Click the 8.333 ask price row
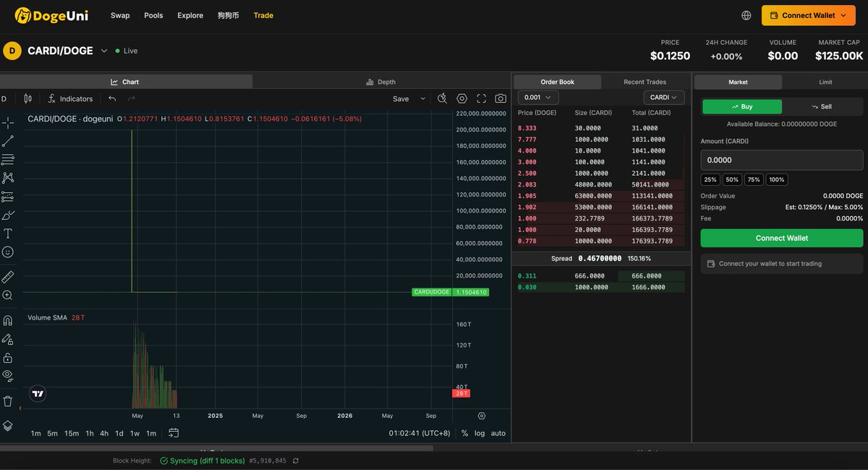 click(600, 128)
